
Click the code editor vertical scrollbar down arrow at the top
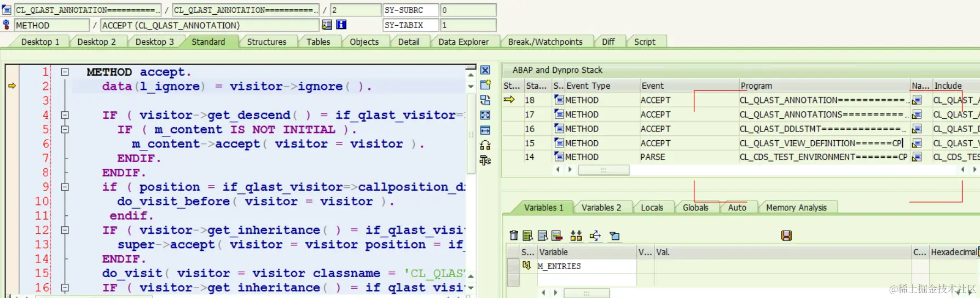point(471,86)
